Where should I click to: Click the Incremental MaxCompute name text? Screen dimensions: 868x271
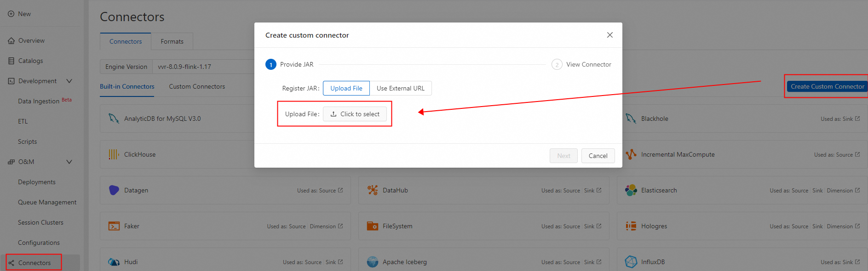[x=678, y=154]
